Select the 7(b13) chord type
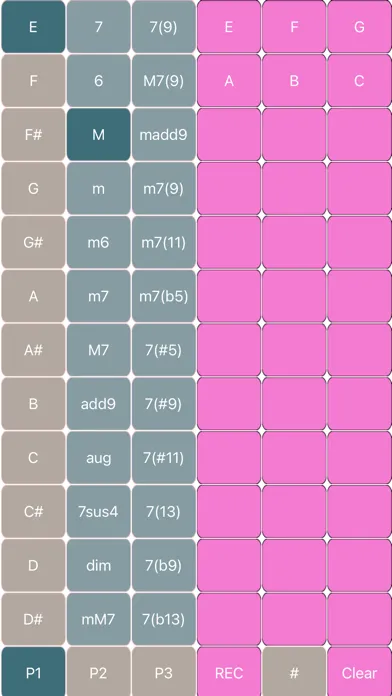 [164, 619]
